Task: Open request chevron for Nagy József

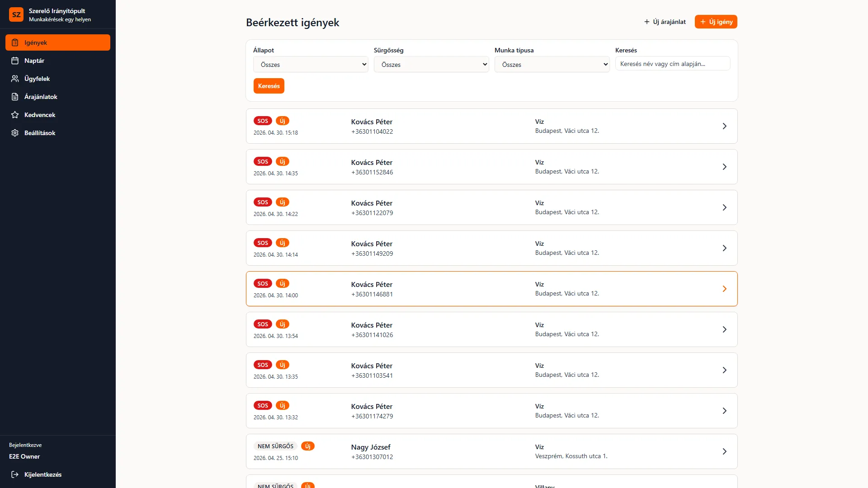Action: [724, 451]
